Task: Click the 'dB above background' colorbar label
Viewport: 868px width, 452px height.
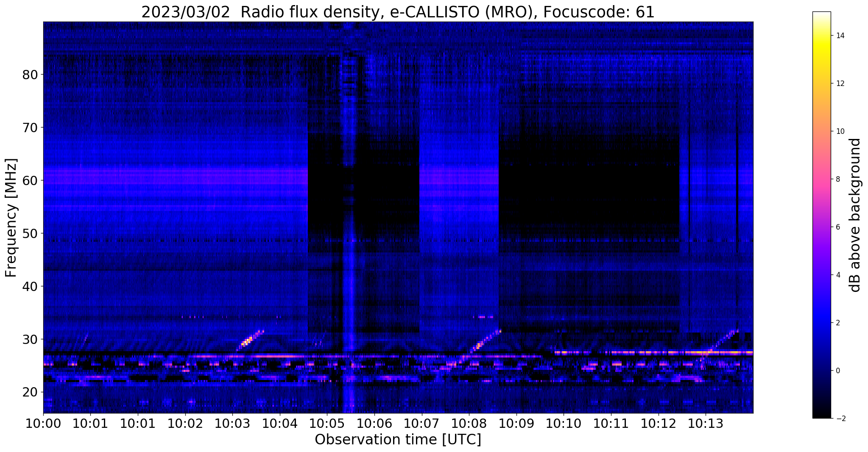Action: (x=855, y=215)
